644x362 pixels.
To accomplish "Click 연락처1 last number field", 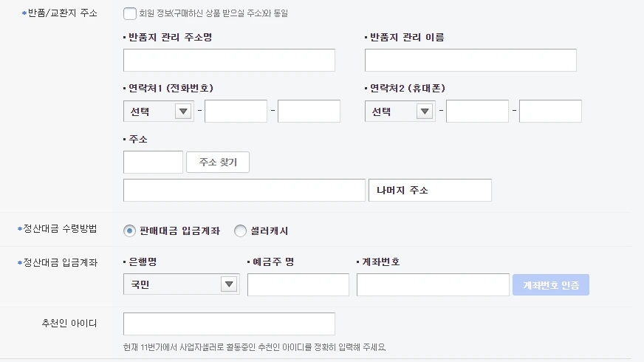I will coord(309,112).
